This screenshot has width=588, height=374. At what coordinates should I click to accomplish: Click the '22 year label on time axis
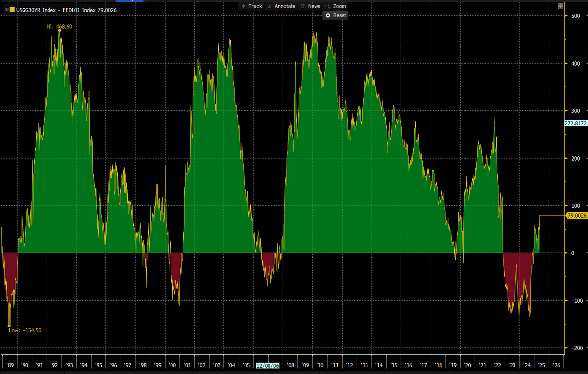coord(497,365)
